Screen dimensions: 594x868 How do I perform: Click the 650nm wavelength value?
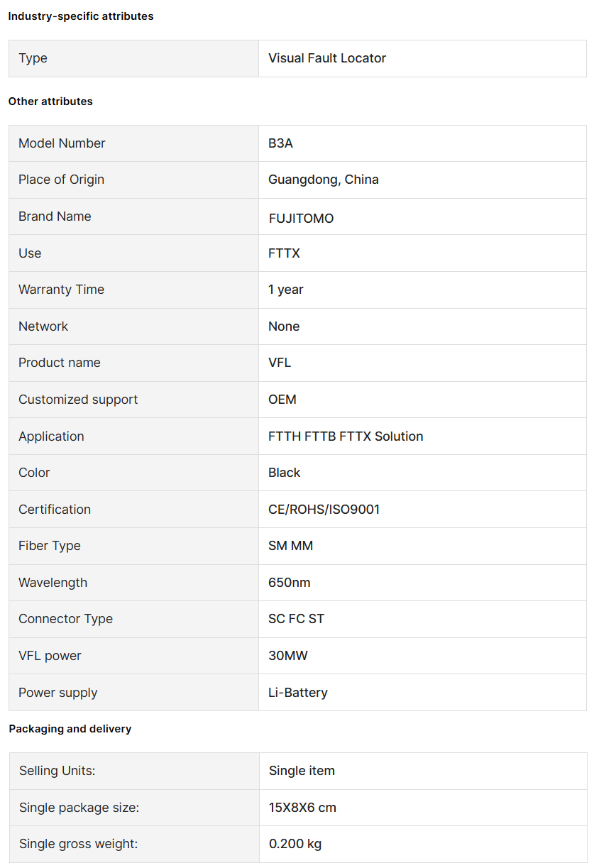(x=290, y=583)
